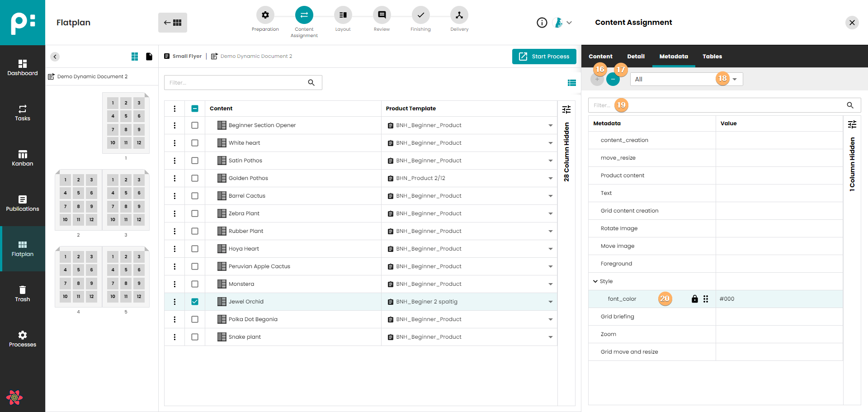Open the Preparation step gear icon
Viewport: 868px width, 412px height.
pos(265,15)
